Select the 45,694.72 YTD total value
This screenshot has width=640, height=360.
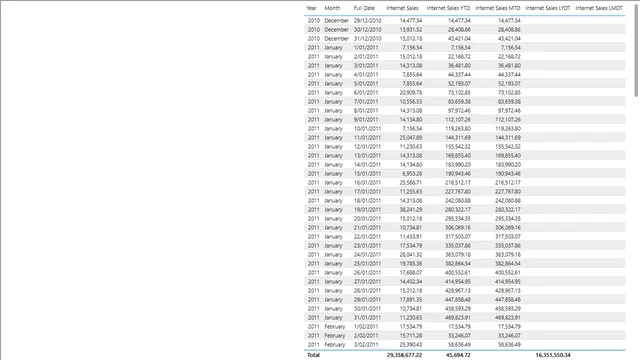pos(458,355)
